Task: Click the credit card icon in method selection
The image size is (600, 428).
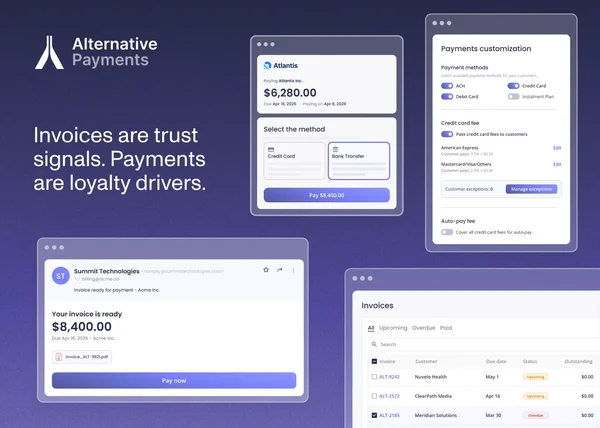Action: tap(271, 150)
